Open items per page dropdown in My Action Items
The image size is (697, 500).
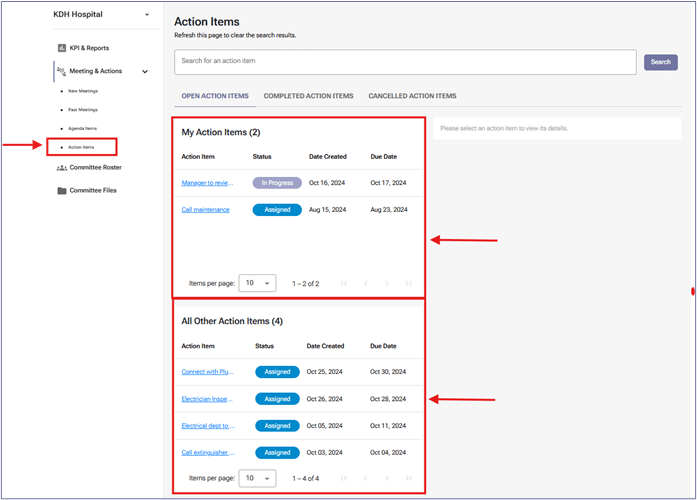(257, 283)
